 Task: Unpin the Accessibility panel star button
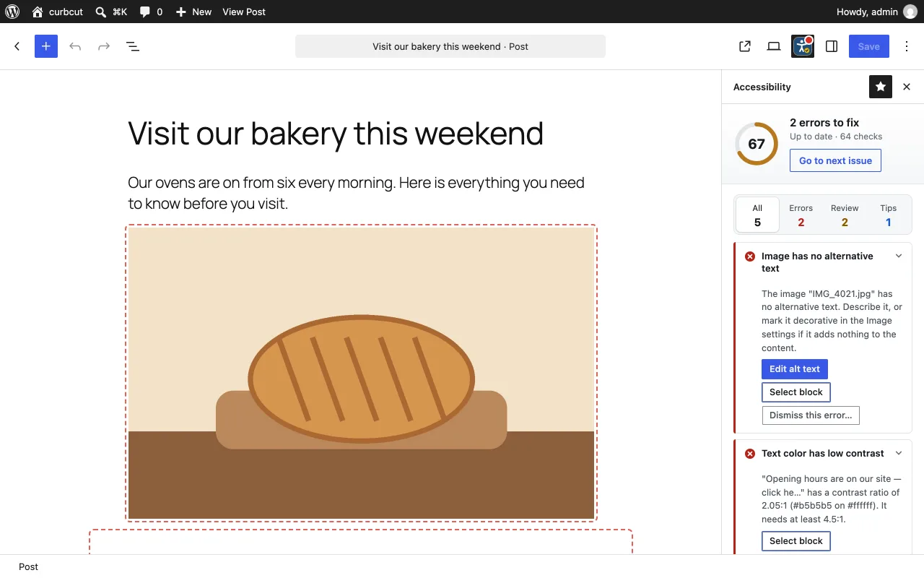(881, 87)
